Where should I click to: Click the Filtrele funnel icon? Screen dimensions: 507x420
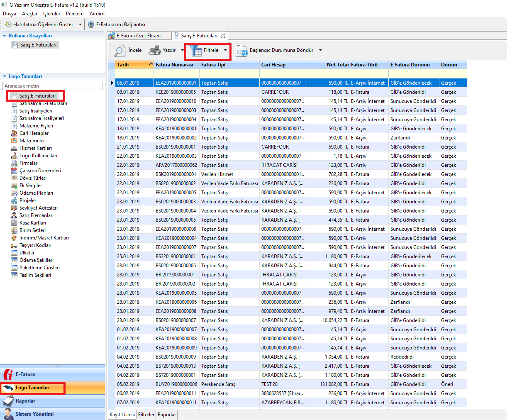point(195,51)
